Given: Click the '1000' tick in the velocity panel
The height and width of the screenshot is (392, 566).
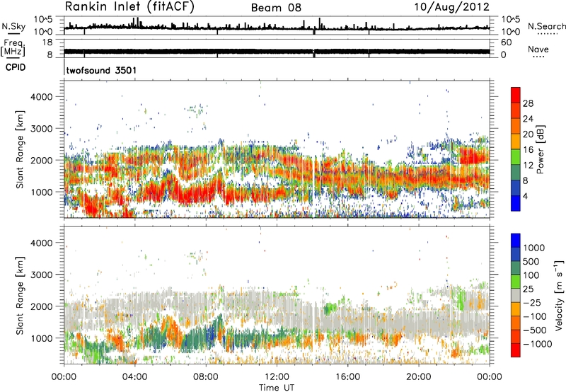Looking at the screenshot, I should (x=42, y=338).
